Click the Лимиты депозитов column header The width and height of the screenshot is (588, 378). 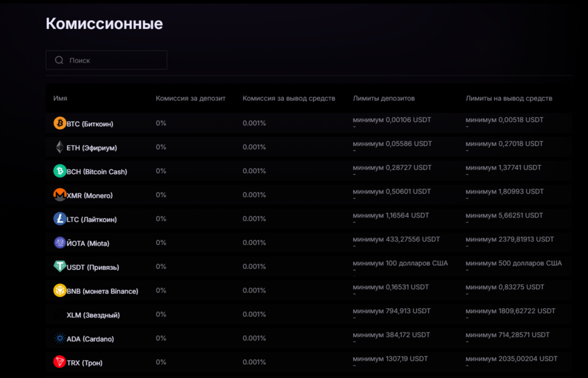point(384,98)
